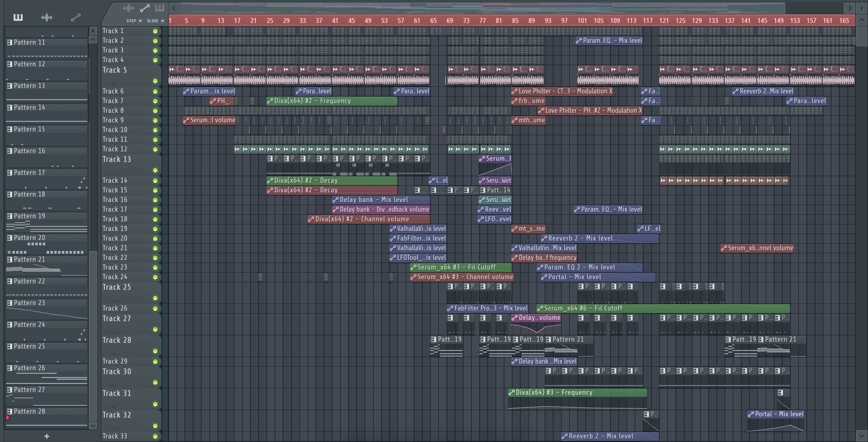Click the playlist vertical scrollbar thumb
The height and width of the screenshot is (442, 868).
(862, 36)
